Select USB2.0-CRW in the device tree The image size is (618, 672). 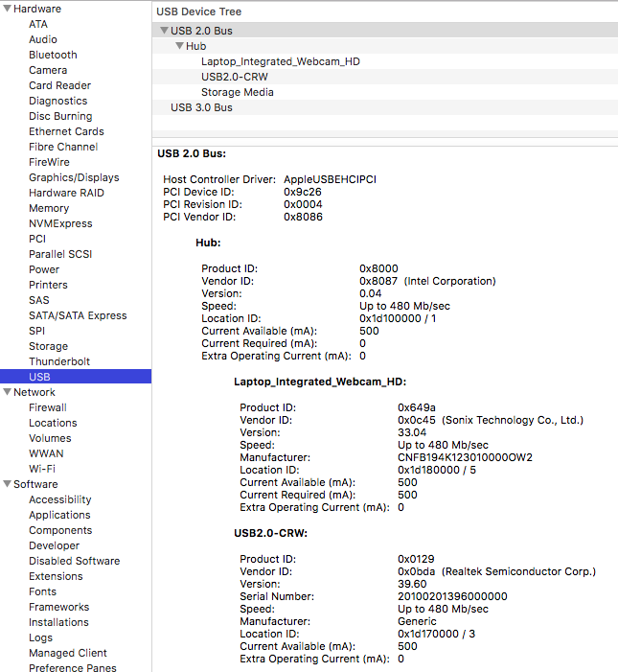click(234, 77)
